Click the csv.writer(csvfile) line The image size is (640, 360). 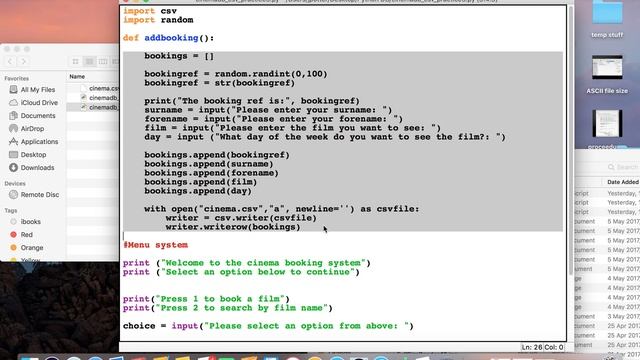241,218
